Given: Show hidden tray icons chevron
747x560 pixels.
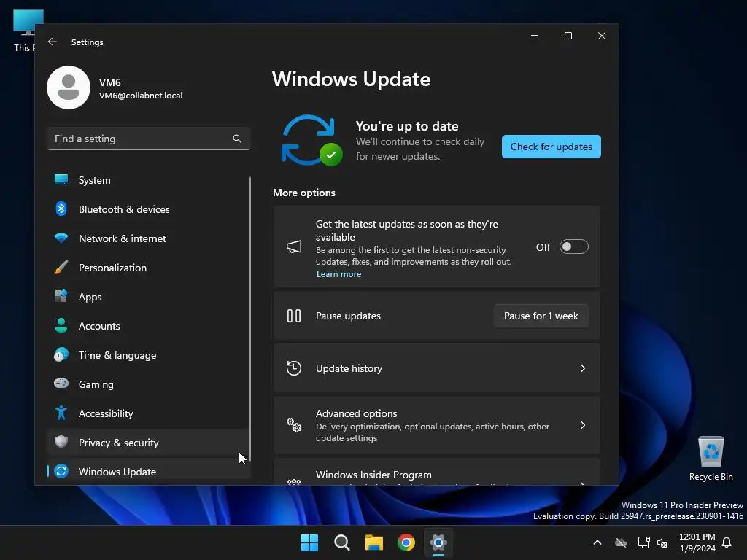Looking at the screenshot, I should pyautogui.click(x=597, y=542).
